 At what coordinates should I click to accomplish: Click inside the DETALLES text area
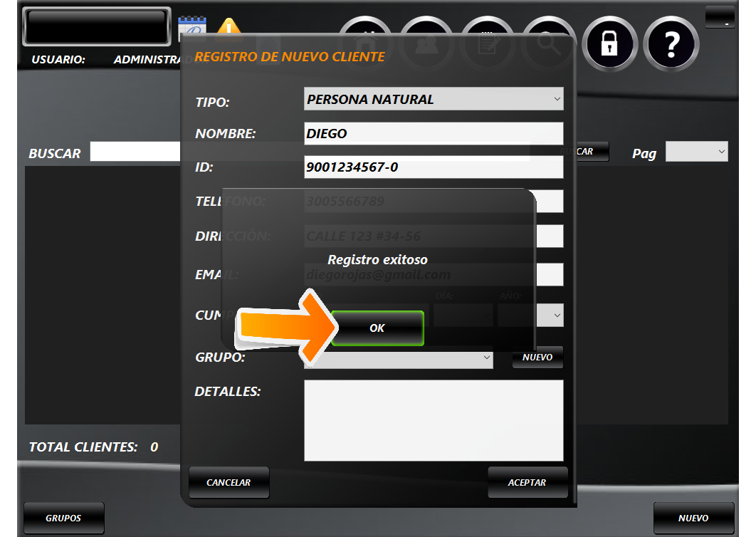(x=433, y=420)
